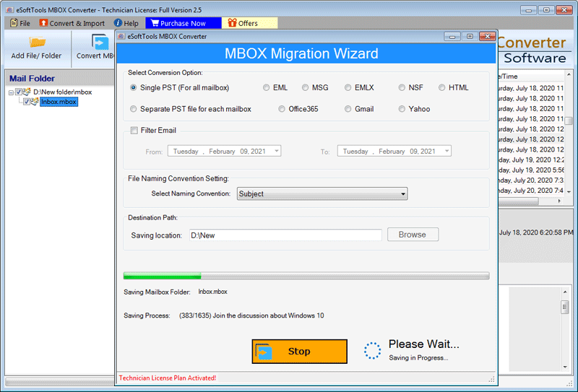This screenshot has width=578, height=392.
Task: Click the Purchase Now menu item
Action: [184, 23]
